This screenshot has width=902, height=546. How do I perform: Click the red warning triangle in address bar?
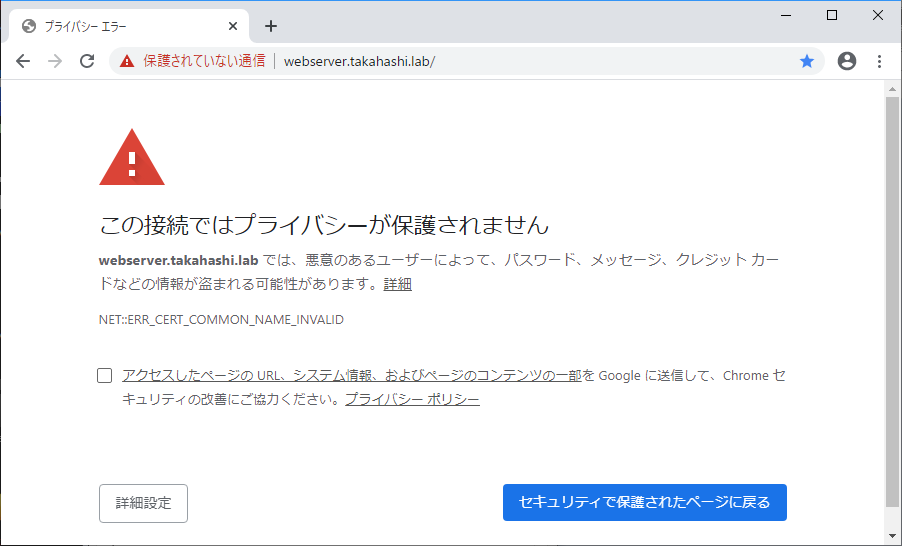click(x=127, y=61)
